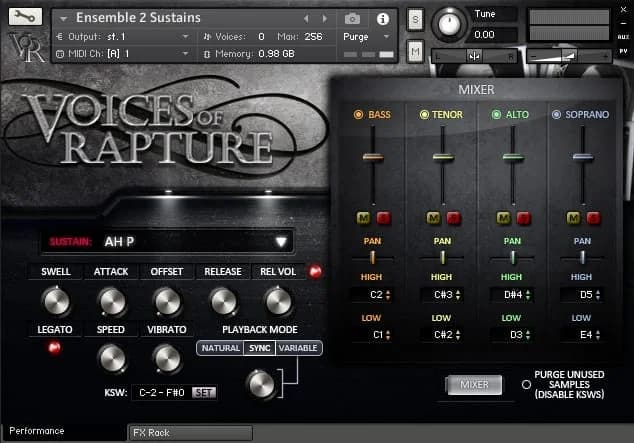
Task: Go to previous instrument preset arrow
Action: tap(306, 19)
